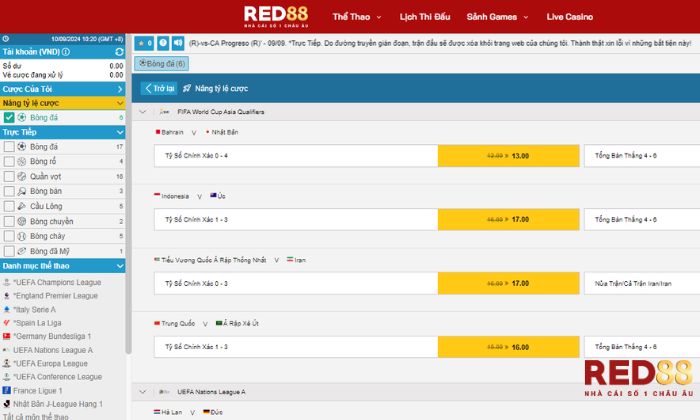
Task: Select UAE v Iran 0-3 odds 17.00
Action: coord(508,283)
